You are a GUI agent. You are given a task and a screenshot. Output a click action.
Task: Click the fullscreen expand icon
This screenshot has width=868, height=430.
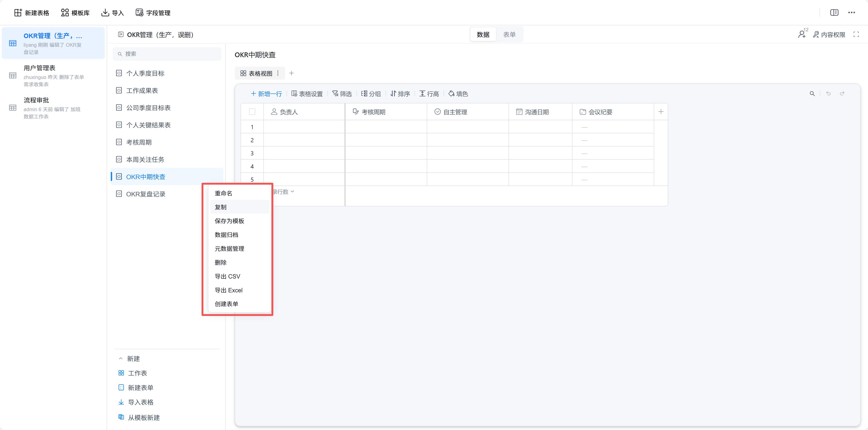coord(856,34)
